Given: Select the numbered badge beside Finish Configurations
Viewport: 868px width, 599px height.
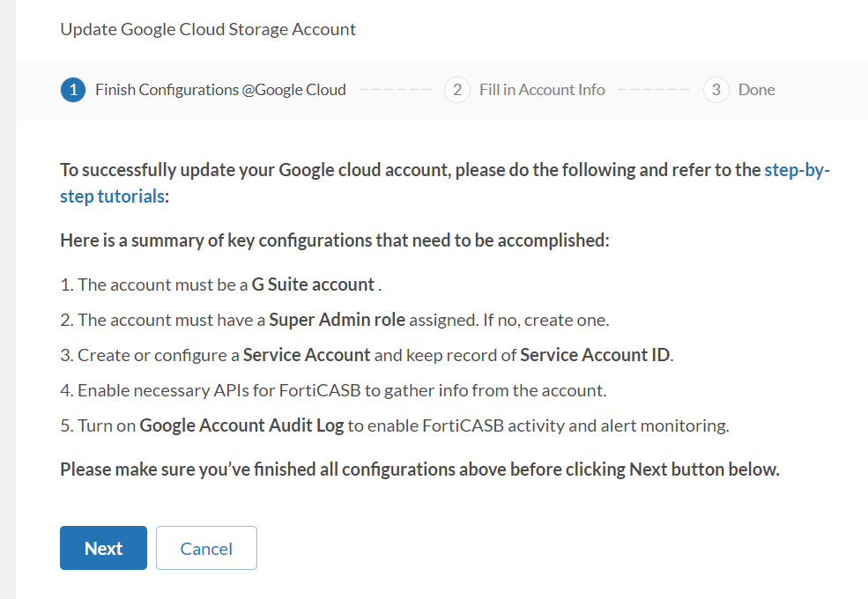Looking at the screenshot, I should (72, 89).
